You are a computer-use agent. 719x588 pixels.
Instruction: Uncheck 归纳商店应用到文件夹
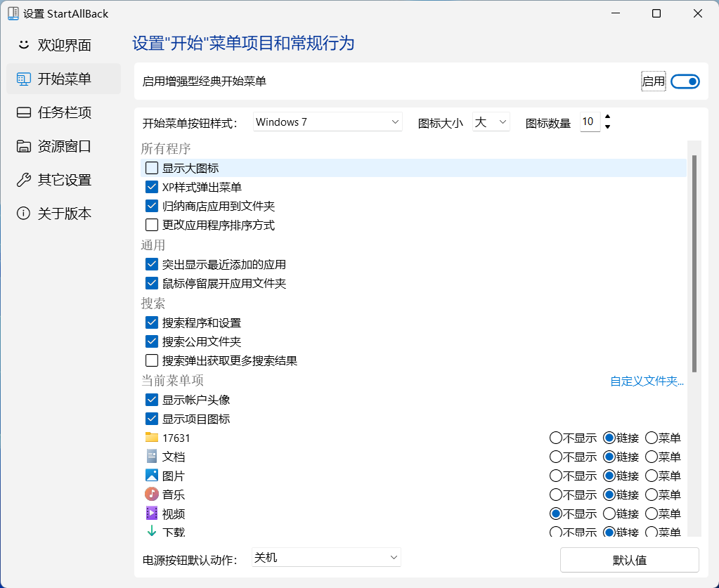[152, 206]
